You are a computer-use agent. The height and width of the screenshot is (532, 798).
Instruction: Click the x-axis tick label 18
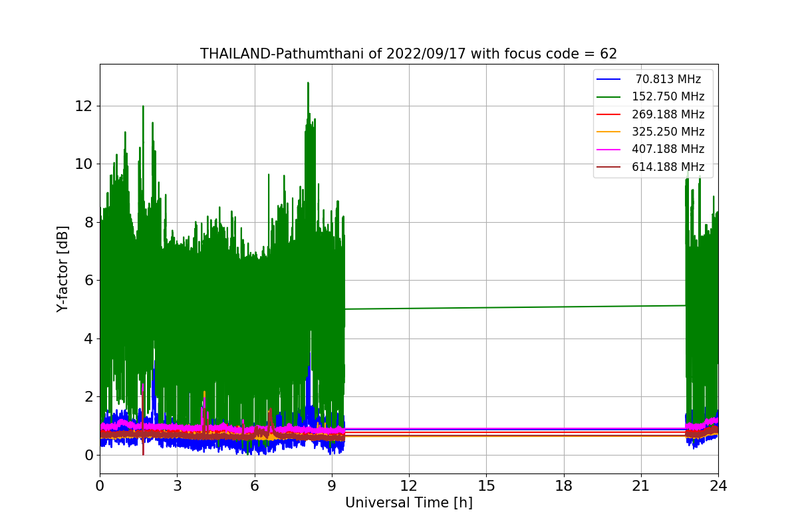(563, 486)
